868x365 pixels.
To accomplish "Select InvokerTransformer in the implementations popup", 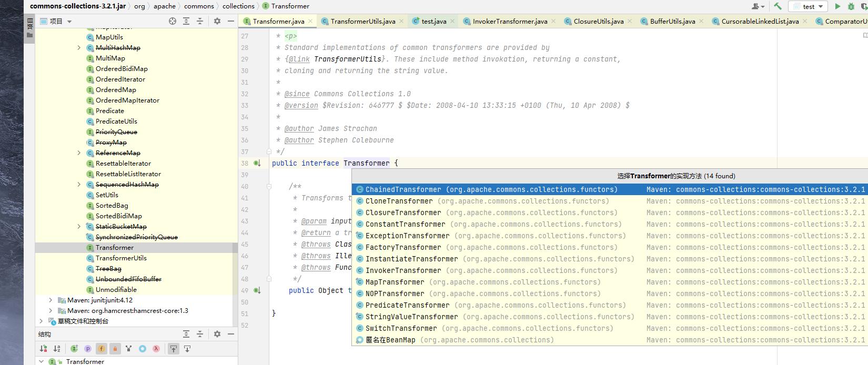I will [403, 270].
